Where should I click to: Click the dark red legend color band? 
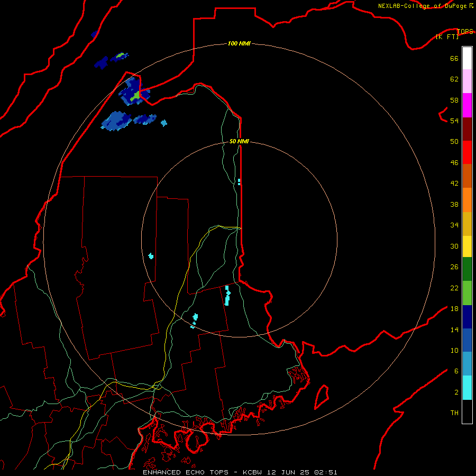pos(467,129)
